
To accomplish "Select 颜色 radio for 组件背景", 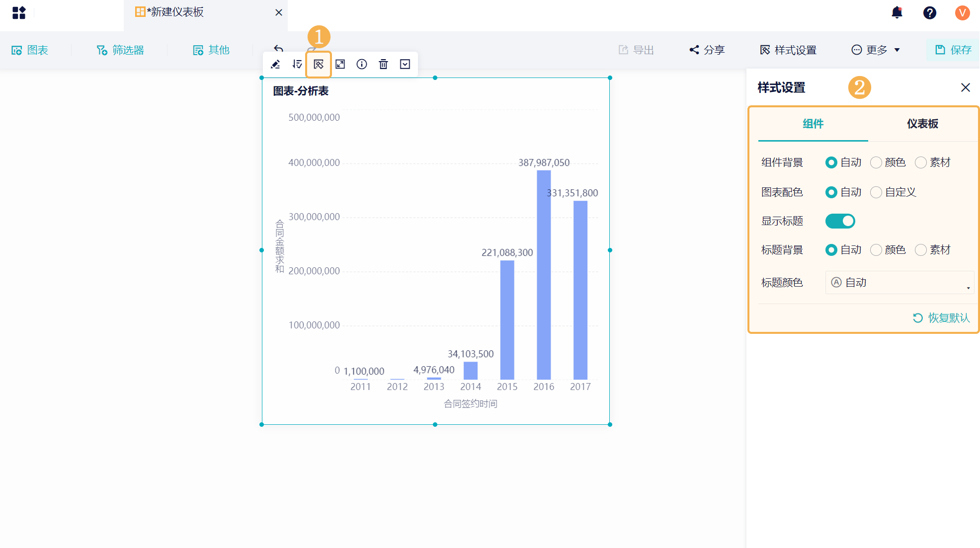I will click(876, 162).
